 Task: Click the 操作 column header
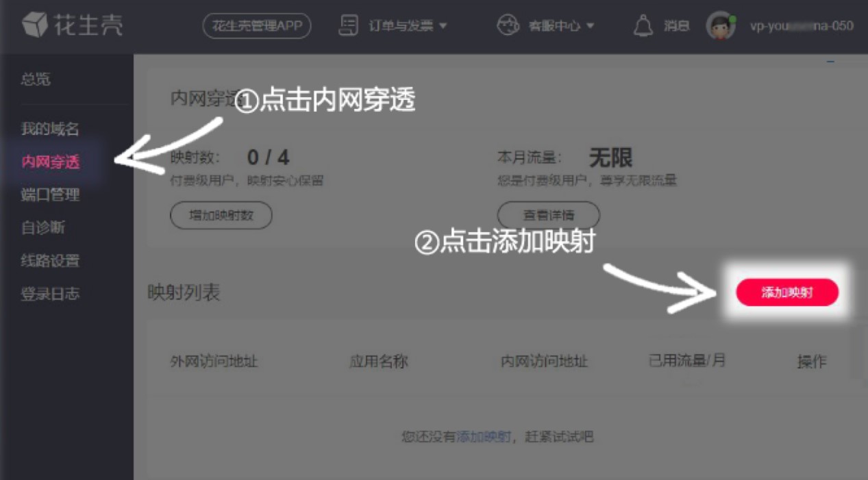click(812, 362)
